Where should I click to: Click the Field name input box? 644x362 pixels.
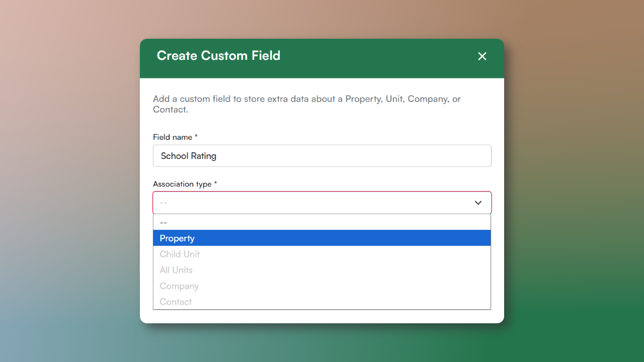pyautogui.click(x=322, y=156)
